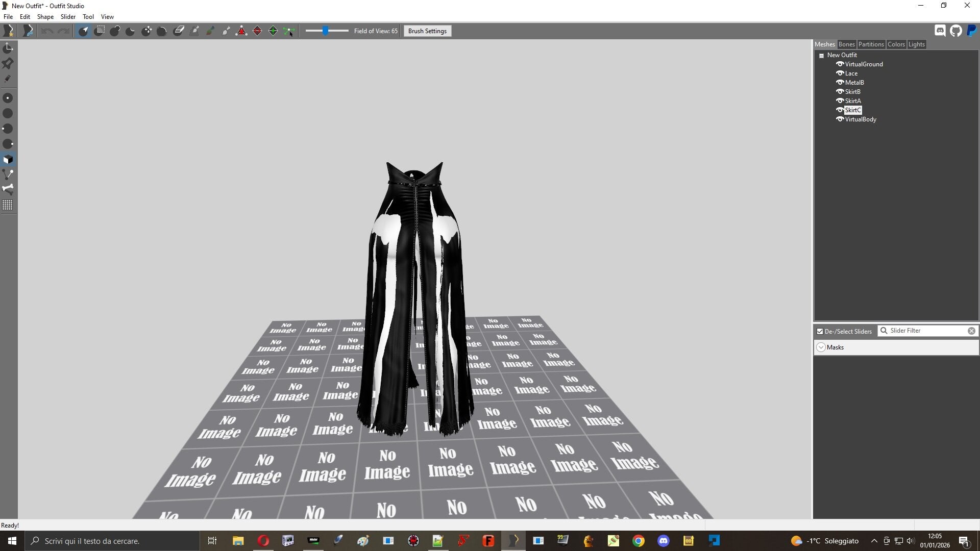Select the Alpha brush tool

(x=226, y=31)
